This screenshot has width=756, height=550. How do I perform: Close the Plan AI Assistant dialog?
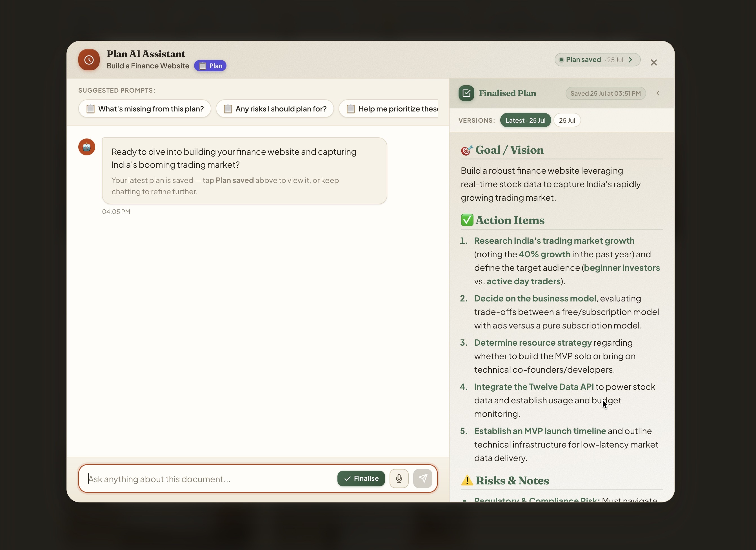654,63
